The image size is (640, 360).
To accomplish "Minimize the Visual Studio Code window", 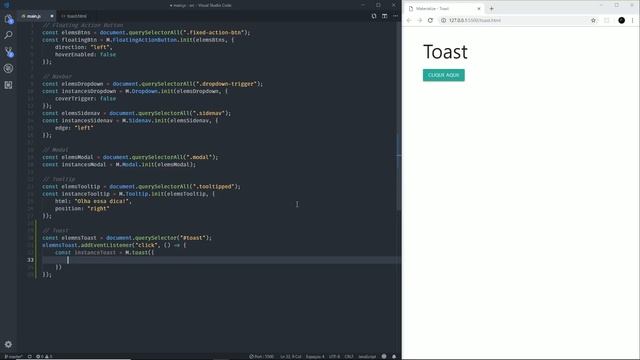I will tap(363, 5).
